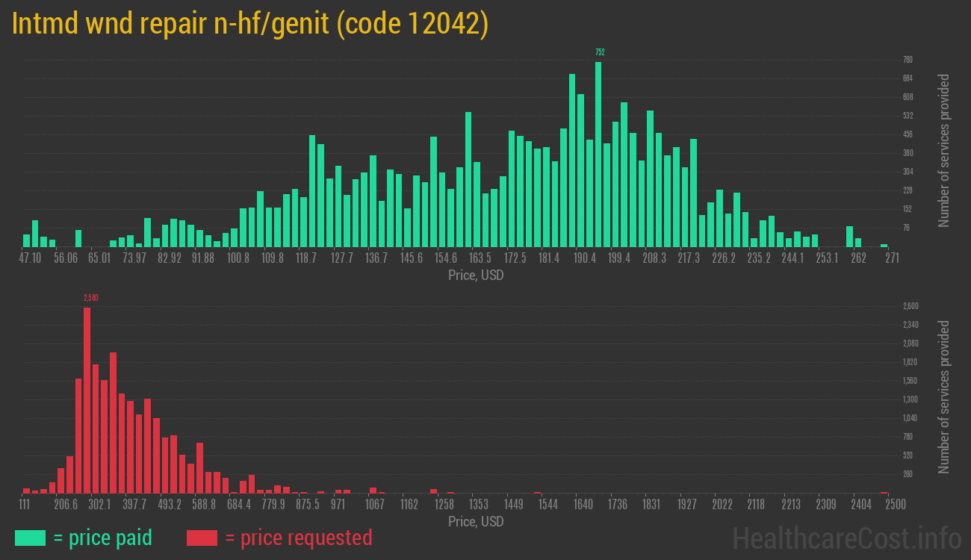971x560 pixels.
Task: Click the Price, USD label under red chart
Action: (x=476, y=521)
